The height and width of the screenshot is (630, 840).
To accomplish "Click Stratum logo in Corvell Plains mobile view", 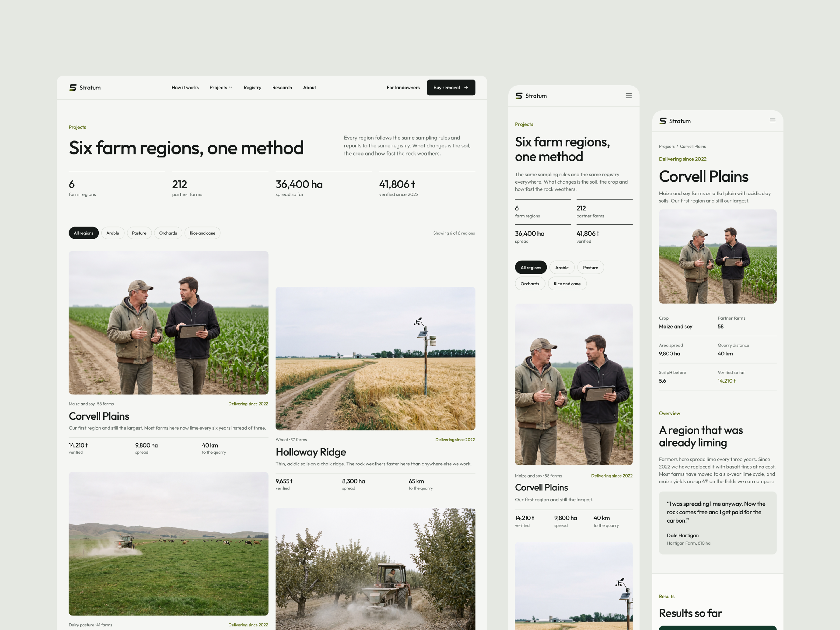I will (x=675, y=121).
